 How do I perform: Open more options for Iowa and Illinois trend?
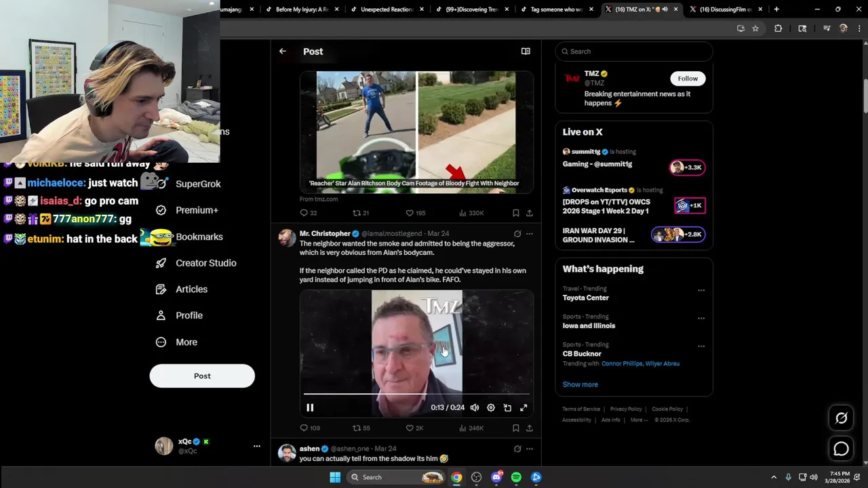701,318
